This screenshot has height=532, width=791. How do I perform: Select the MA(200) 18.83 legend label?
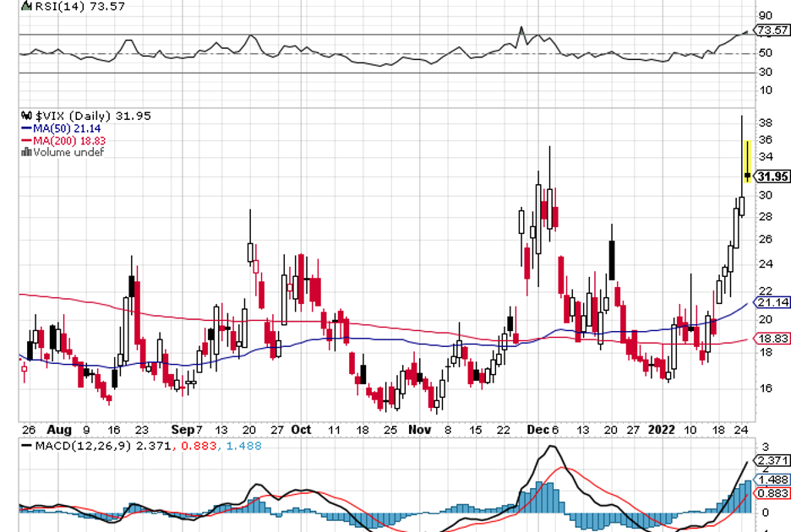click(x=74, y=140)
